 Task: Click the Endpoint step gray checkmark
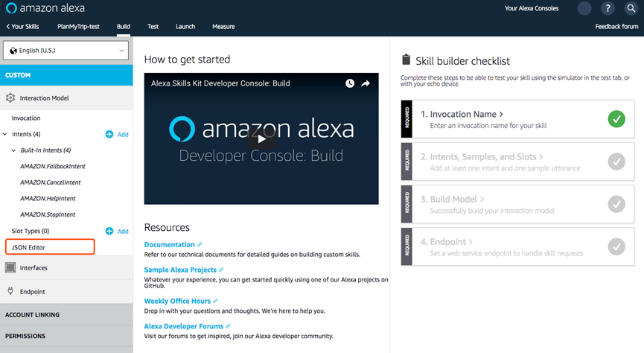pos(616,247)
